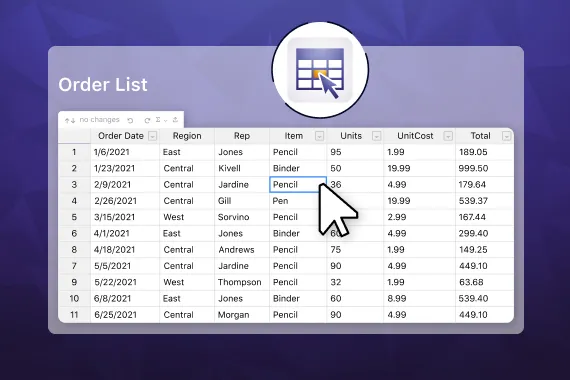Click the 50 units cell

pos(355,168)
